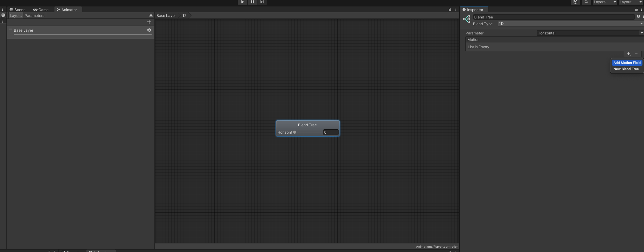Toggle the Animator window lock icon
The width and height of the screenshot is (644, 252).
point(450,10)
